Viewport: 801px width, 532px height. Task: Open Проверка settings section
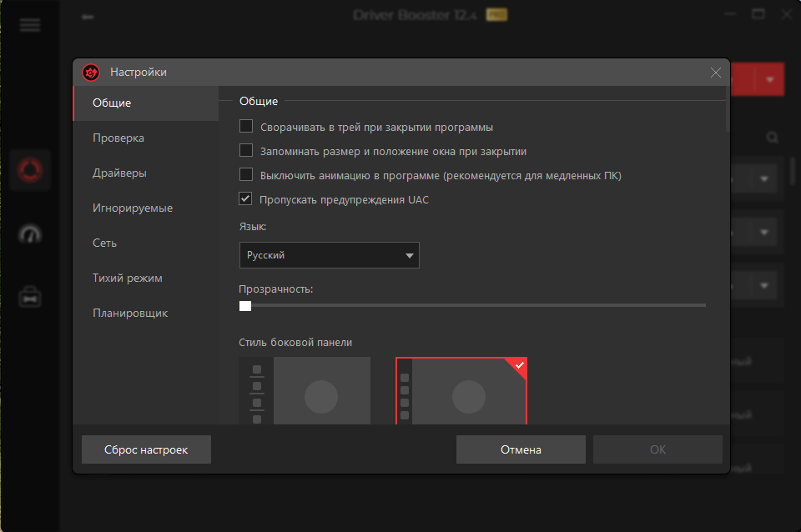[145, 138]
